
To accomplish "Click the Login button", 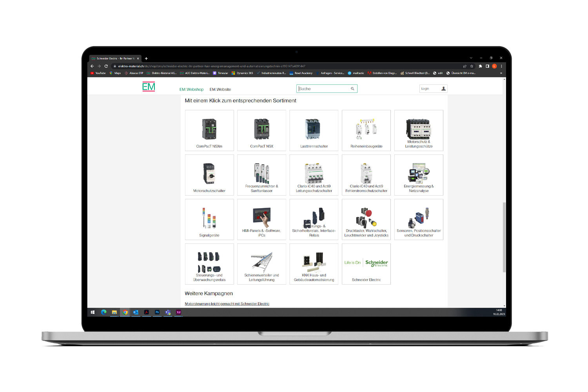I will (433, 89).
